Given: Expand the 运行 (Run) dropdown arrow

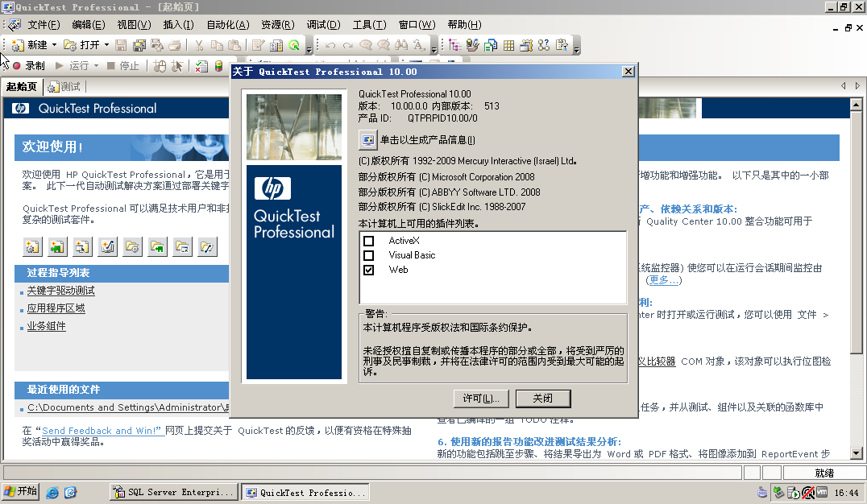Looking at the screenshot, I should pyautogui.click(x=96, y=66).
